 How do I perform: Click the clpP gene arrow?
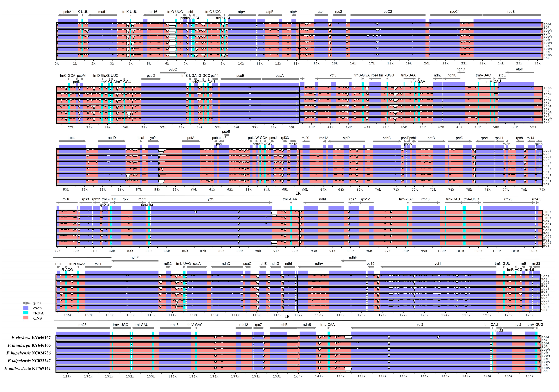point(346,141)
